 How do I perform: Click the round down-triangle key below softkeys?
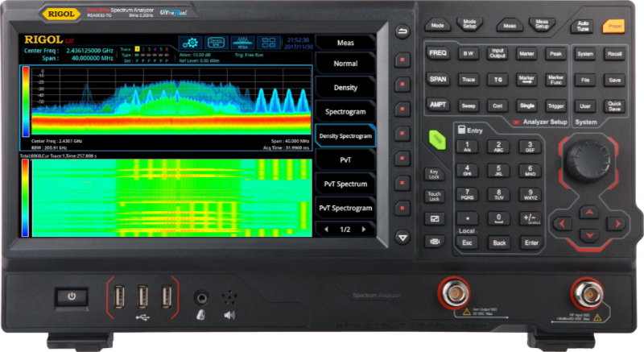402,238
